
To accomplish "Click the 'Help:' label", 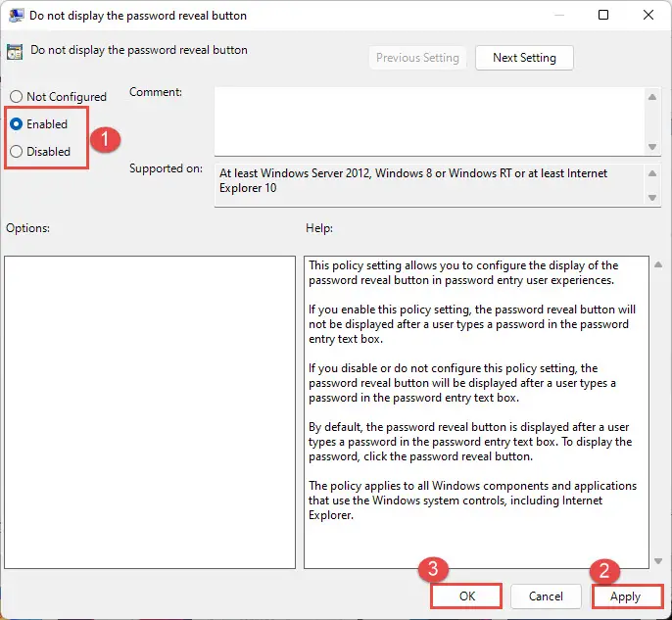I will pos(319,228).
